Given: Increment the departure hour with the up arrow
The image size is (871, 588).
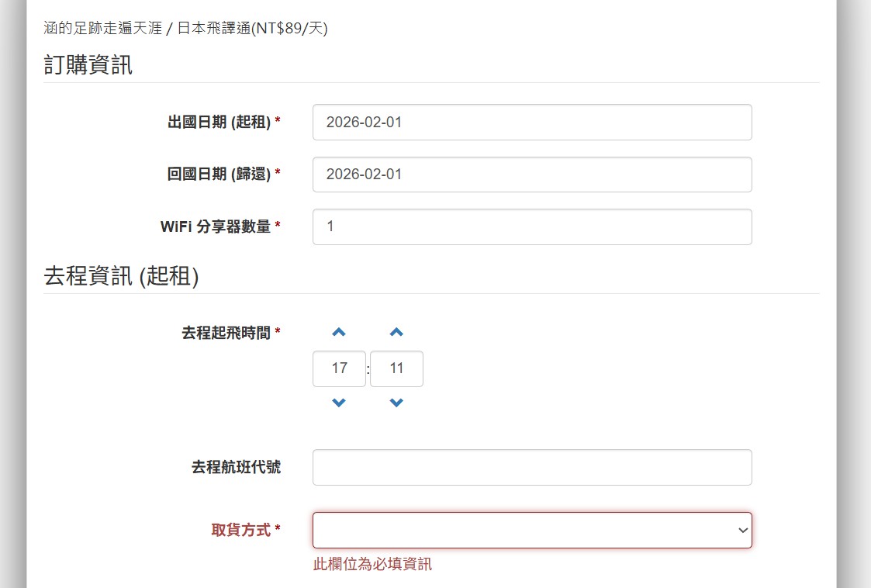Looking at the screenshot, I should point(338,331).
